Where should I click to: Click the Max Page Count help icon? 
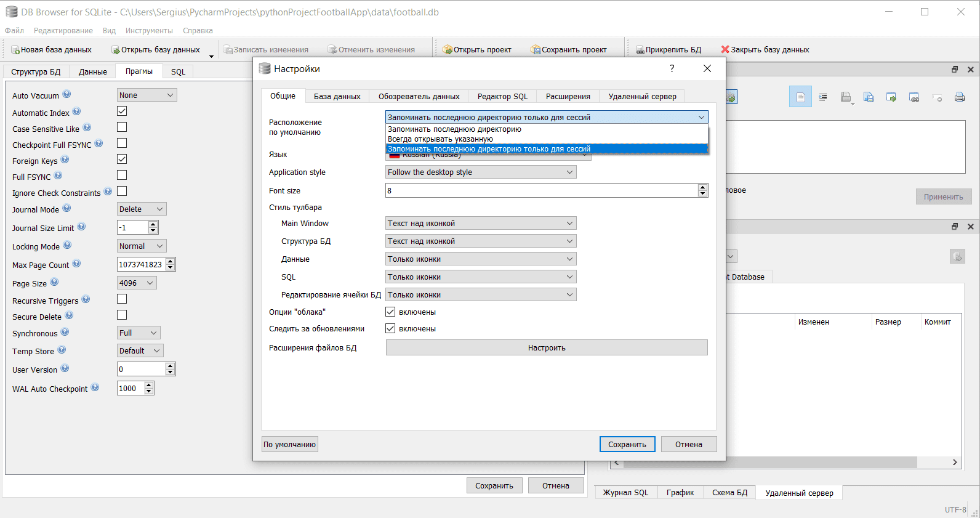[x=76, y=264]
